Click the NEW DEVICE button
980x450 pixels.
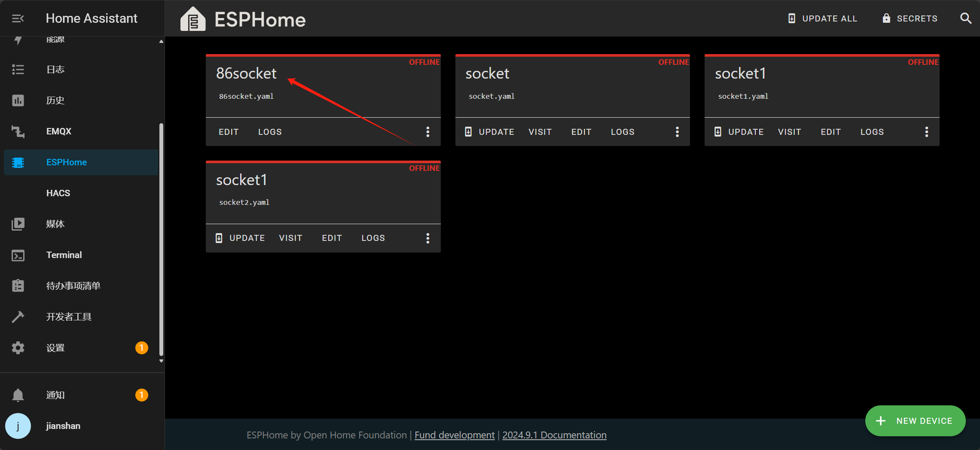(915, 421)
